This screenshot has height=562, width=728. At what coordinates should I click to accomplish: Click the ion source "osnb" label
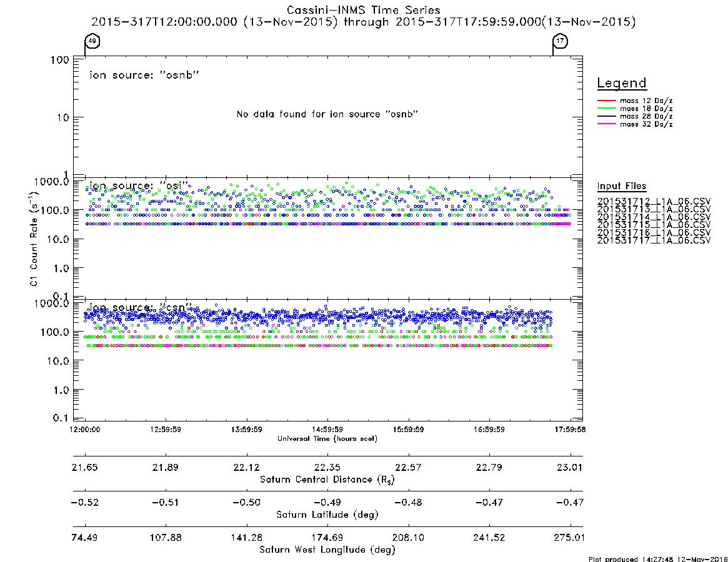144,75
